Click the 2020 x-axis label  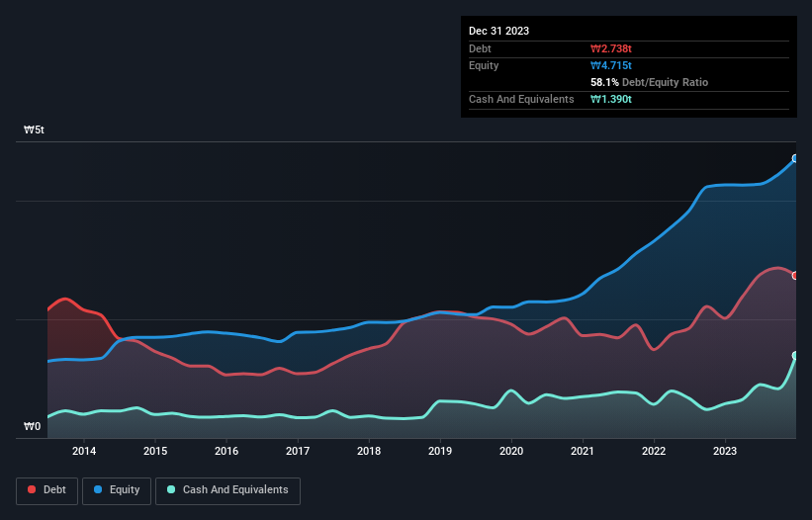point(511,451)
